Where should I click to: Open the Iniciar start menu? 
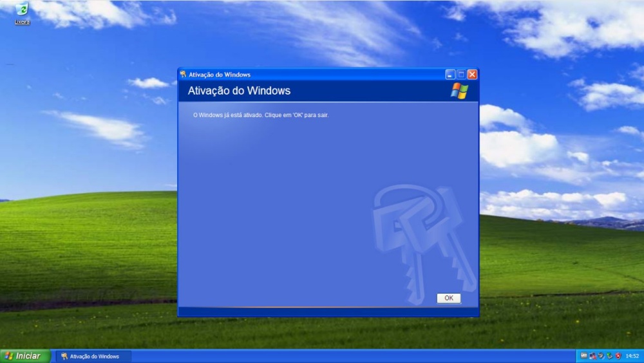pos(25,356)
